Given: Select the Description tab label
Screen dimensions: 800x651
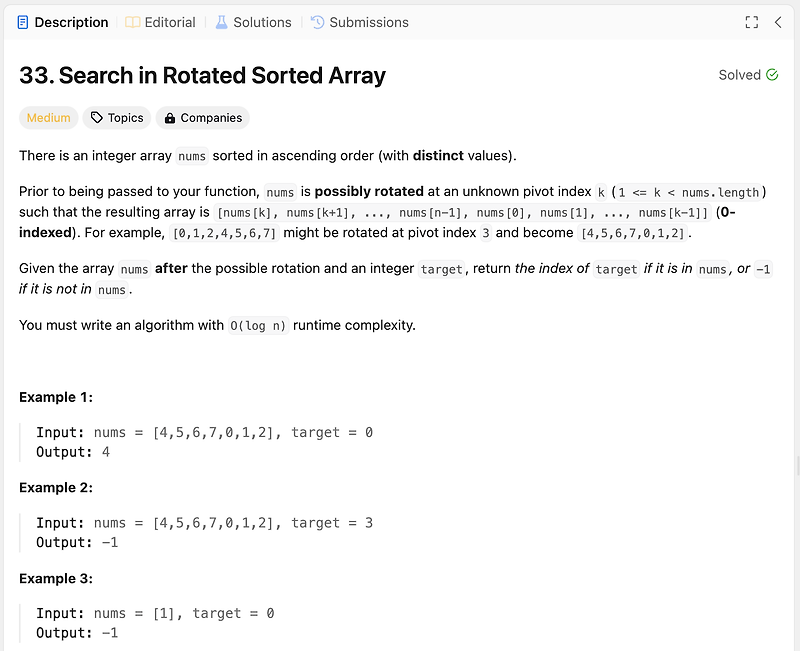Looking at the screenshot, I should pos(71,22).
